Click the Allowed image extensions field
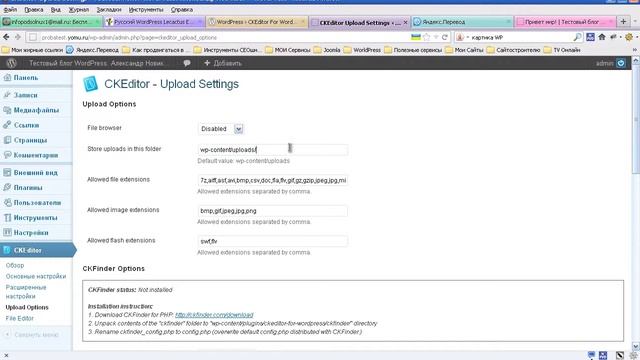This screenshot has width=640, height=360. 273,211
